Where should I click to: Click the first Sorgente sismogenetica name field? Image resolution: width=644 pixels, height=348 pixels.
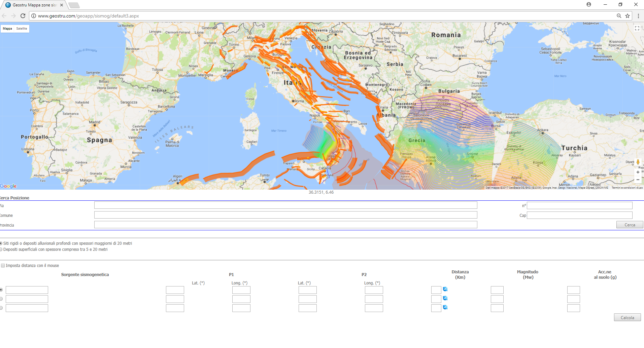pos(27,290)
